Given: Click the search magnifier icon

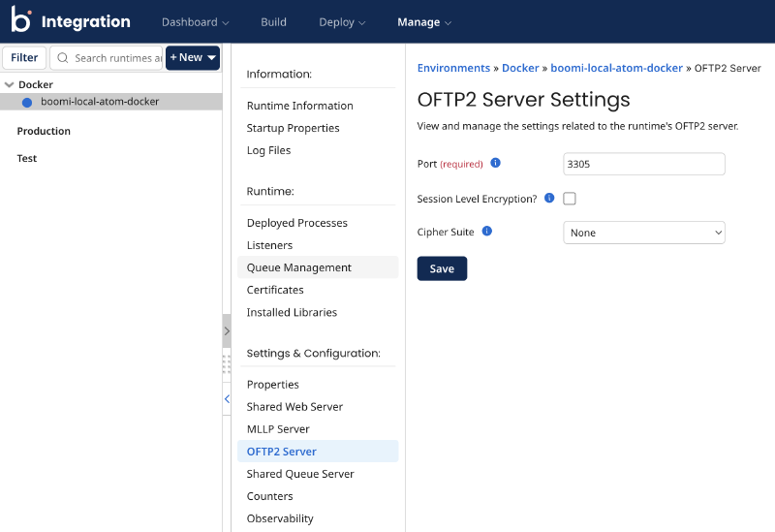Looking at the screenshot, I should 63,58.
